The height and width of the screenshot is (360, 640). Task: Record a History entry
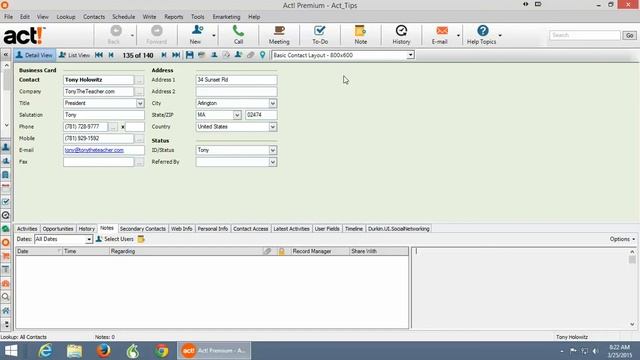pyautogui.click(x=401, y=35)
